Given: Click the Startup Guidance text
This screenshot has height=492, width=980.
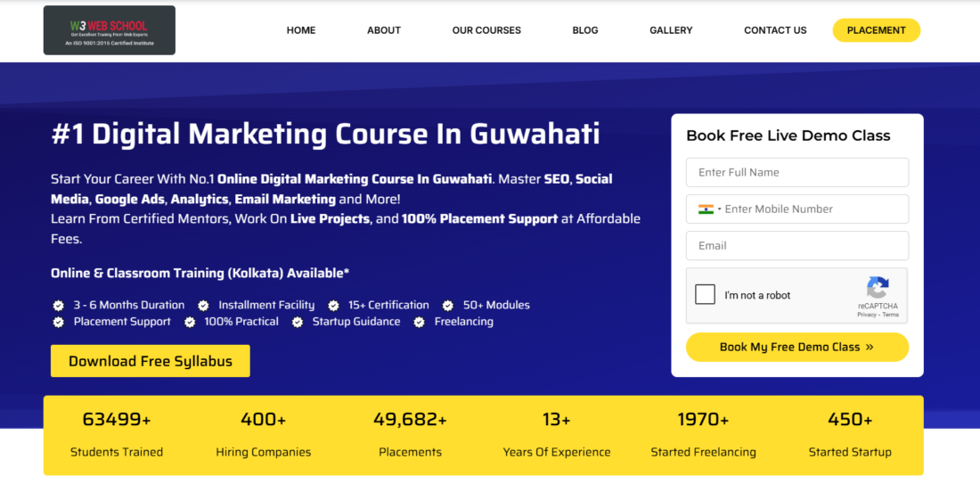Looking at the screenshot, I should [356, 322].
